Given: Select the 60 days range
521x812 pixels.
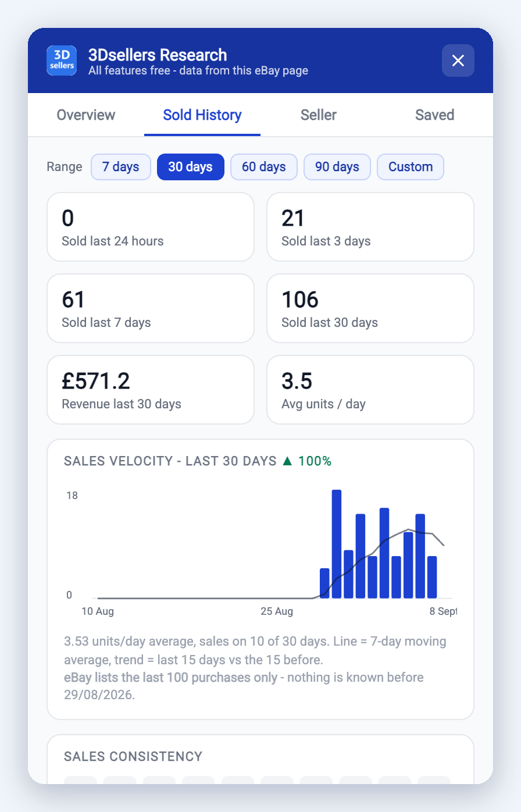Looking at the screenshot, I should [x=264, y=167].
